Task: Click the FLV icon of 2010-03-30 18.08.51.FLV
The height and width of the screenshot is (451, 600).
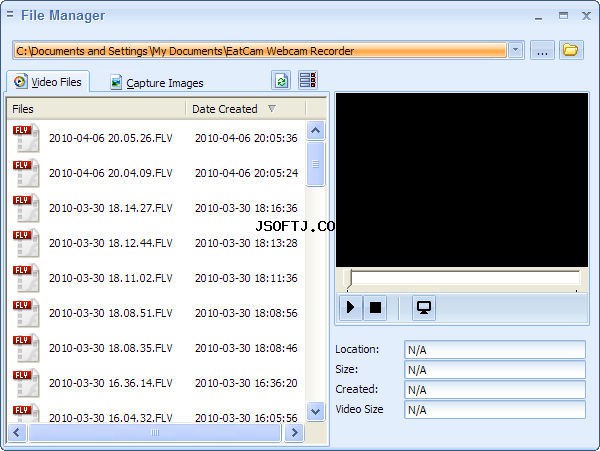Action: [x=26, y=313]
